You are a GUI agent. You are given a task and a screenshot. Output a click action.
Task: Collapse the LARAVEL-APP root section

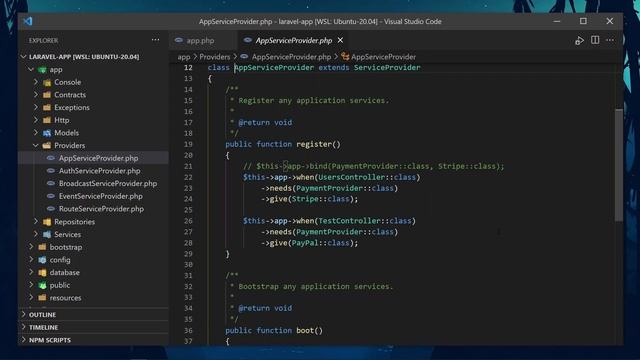click(x=24, y=57)
